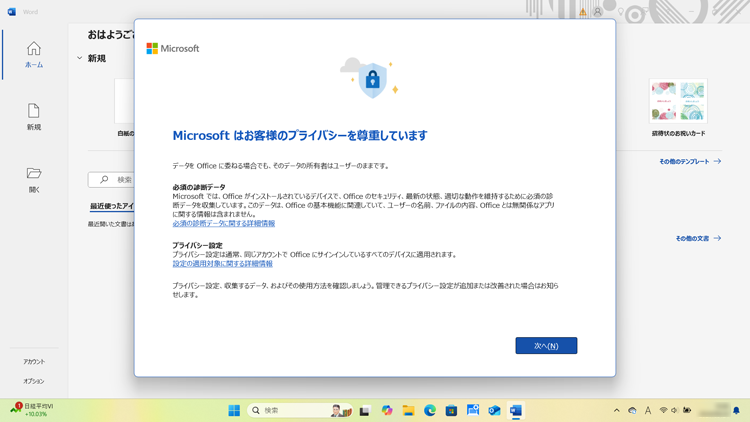Open the 設定の適用対象に関する詳細情報 link
The height and width of the screenshot is (422, 750).
[222, 264]
